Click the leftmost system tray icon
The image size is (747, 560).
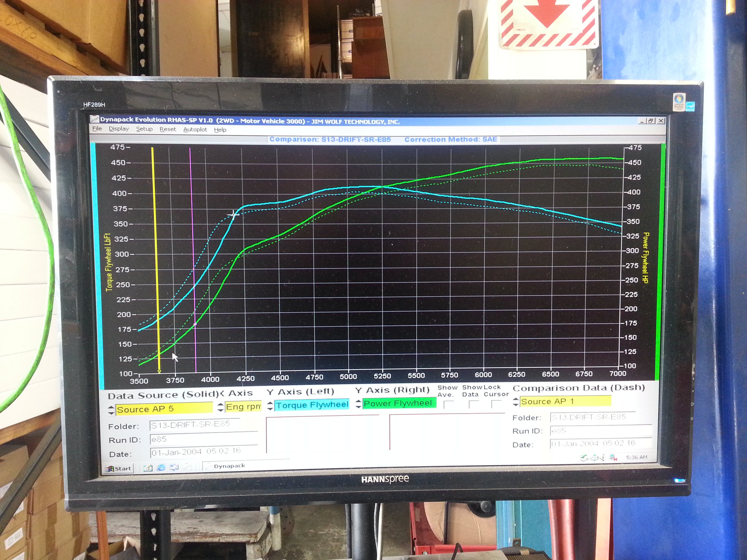coord(584,458)
